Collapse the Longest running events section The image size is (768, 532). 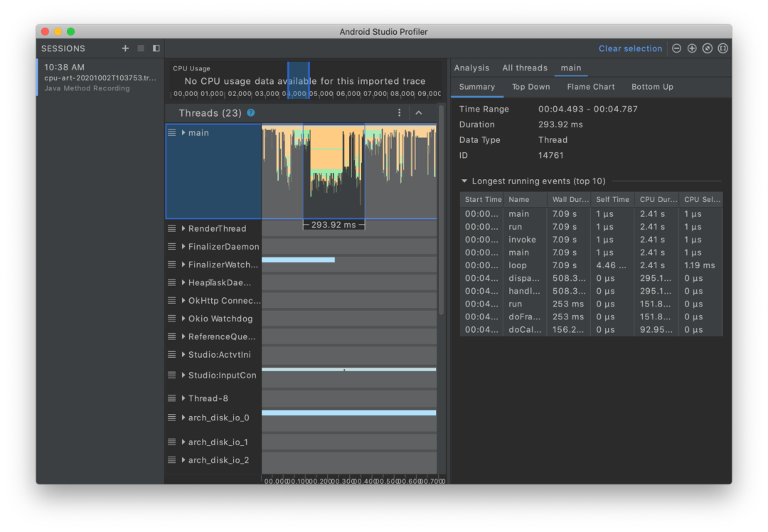click(x=464, y=181)
